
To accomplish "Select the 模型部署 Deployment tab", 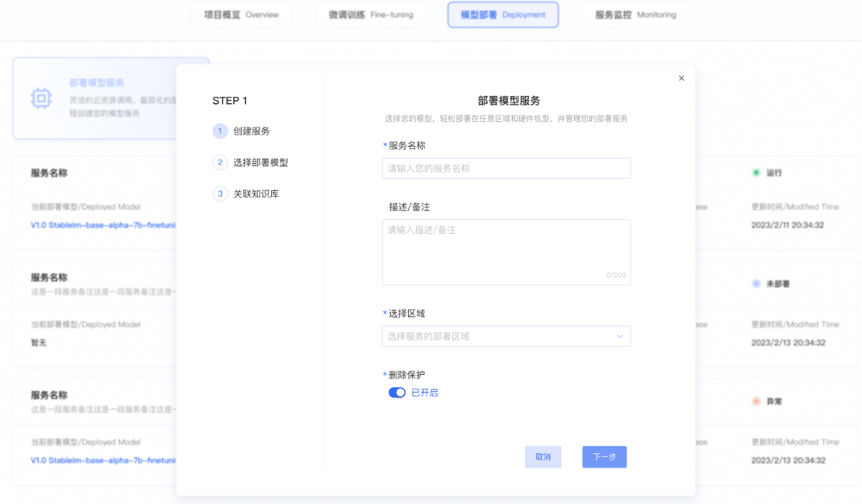I will coord(502,15).
